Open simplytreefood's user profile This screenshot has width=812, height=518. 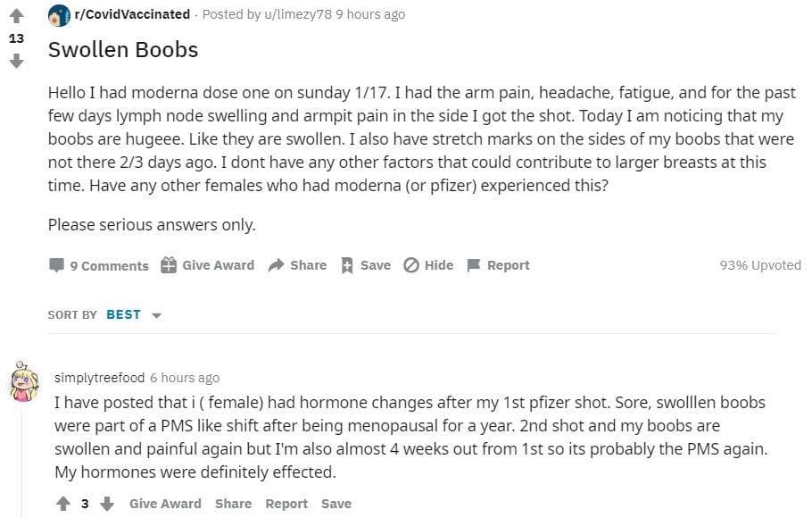click(99, 378)
